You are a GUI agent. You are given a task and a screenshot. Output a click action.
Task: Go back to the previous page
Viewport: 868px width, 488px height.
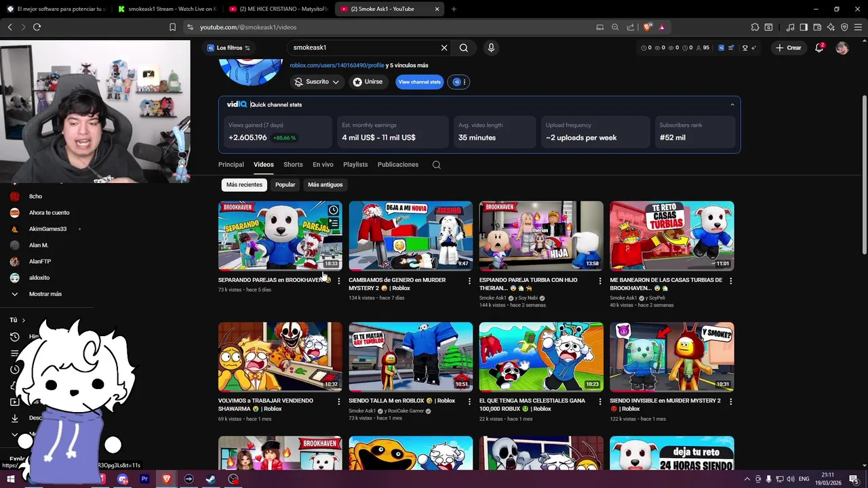click(9, 27)
